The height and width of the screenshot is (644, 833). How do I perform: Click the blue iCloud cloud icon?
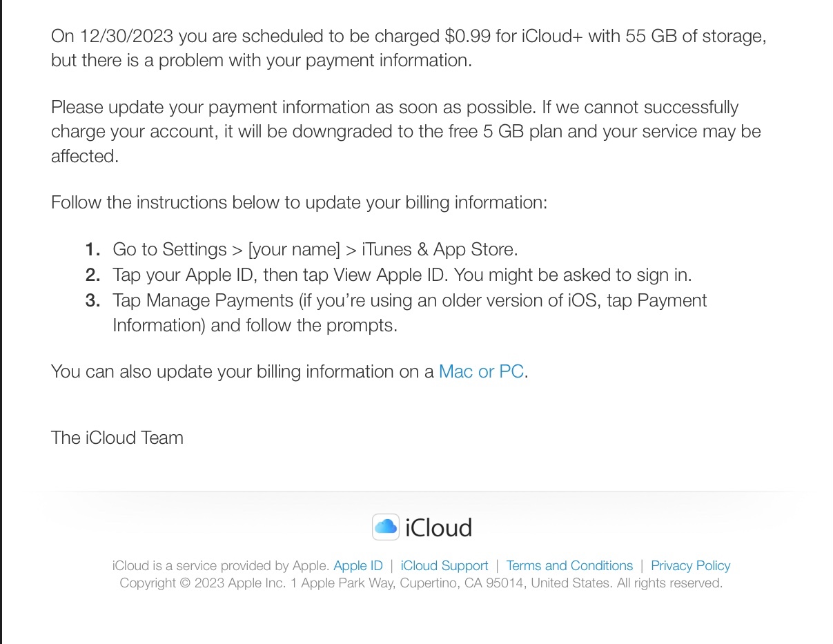[x=386, y=527]
